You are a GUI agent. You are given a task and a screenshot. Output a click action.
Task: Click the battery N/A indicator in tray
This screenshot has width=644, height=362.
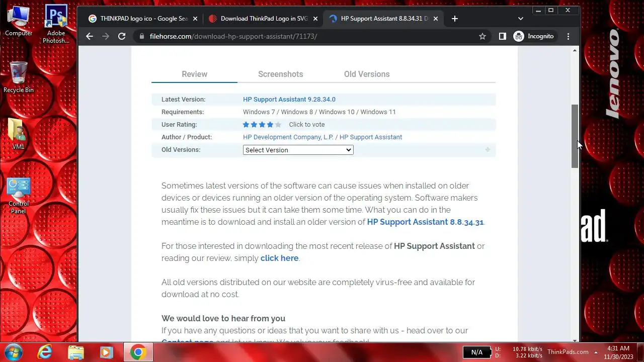point(476,352)
